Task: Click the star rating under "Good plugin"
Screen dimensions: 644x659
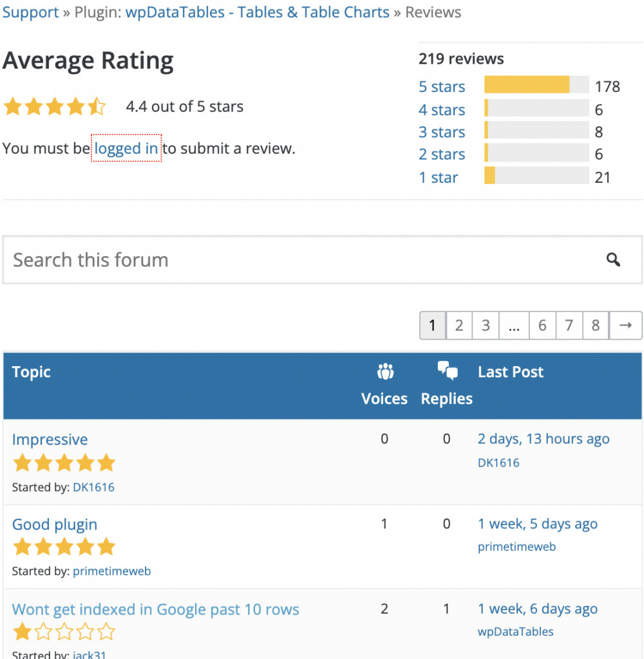Action: point(64,547)
